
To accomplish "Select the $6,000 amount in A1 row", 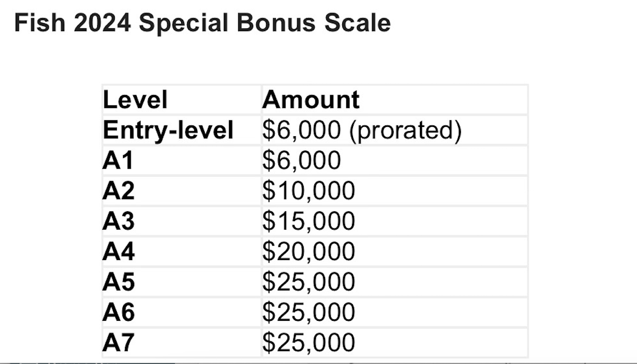I will tap(302, 161).
